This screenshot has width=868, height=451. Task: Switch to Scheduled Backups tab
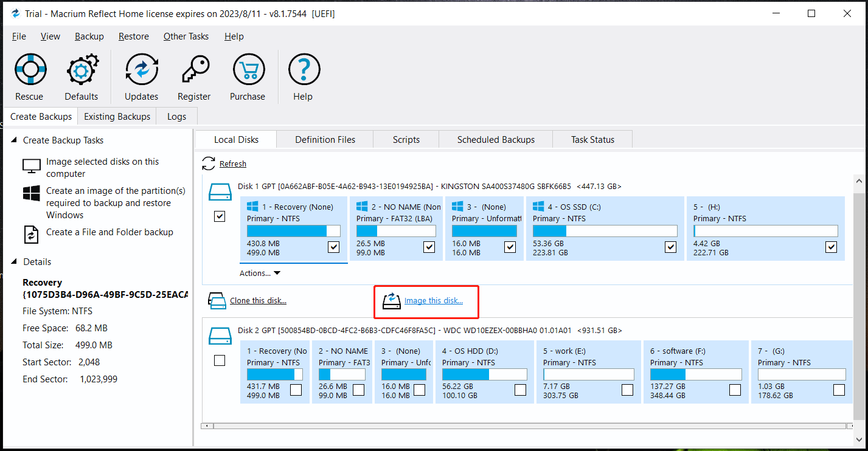[496, 139]
